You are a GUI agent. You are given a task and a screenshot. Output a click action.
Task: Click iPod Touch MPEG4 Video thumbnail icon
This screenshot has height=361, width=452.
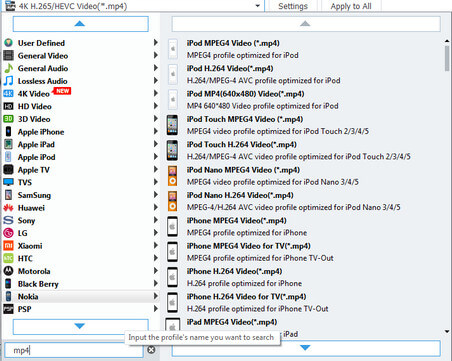point(172,125)
